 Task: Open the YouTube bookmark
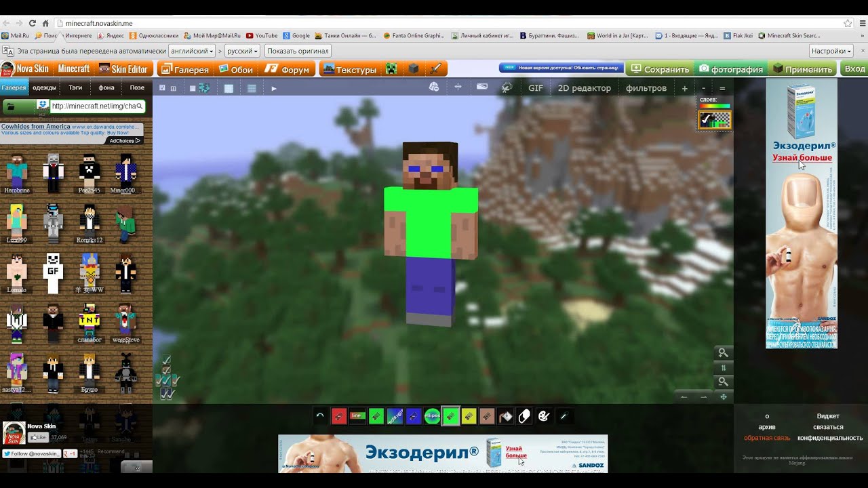(x=262, y=35)
